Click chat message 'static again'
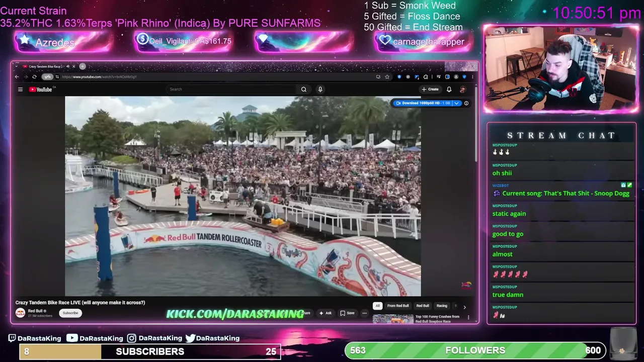 click(509, 214)
